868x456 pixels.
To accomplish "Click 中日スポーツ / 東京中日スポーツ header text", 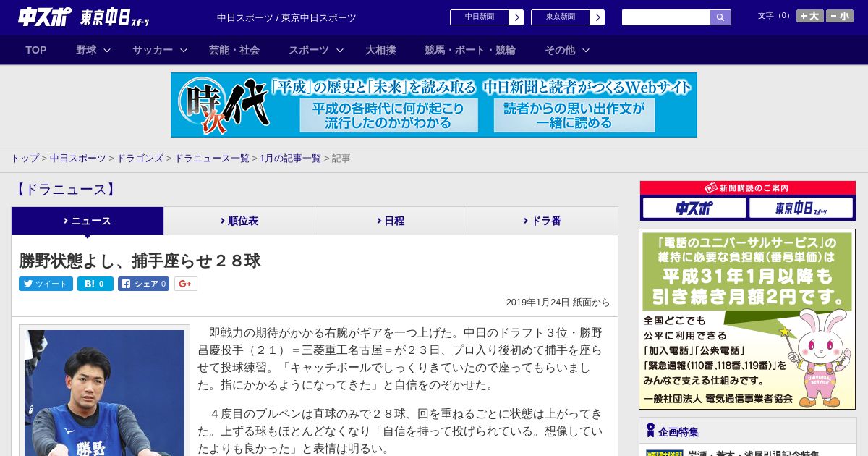I will pyautogui.click(x=286, y=17).
